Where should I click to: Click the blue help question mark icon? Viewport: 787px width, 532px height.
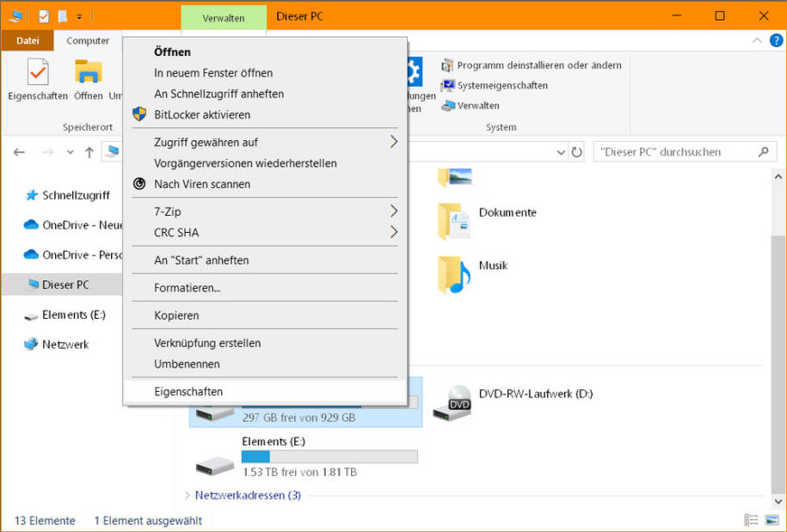776,40
